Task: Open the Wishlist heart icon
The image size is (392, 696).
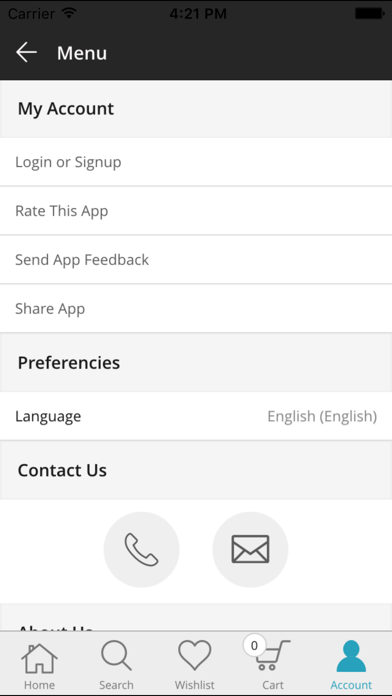Action: (x=194, y=655)
